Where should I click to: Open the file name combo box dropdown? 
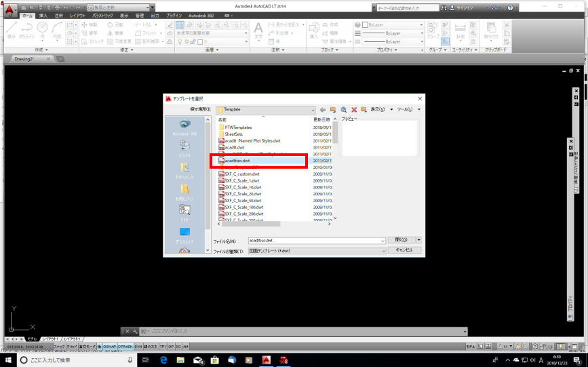(383, 241)
